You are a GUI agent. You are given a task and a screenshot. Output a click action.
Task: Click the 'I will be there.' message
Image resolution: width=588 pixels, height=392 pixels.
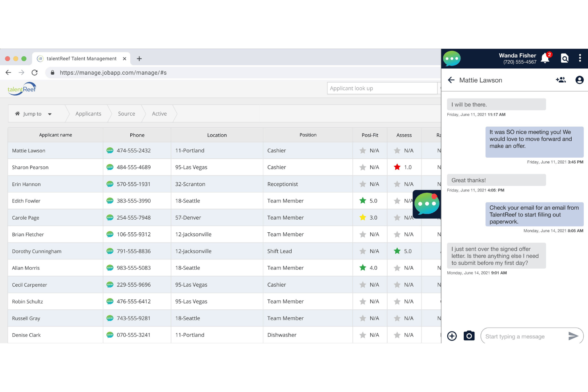click(x=496, y=104)
